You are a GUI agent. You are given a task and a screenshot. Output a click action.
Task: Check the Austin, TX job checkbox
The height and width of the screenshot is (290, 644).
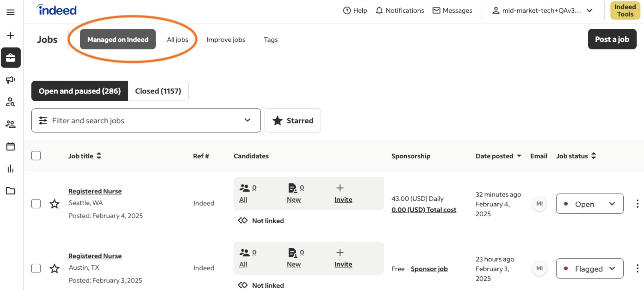(x=36, y=269)
